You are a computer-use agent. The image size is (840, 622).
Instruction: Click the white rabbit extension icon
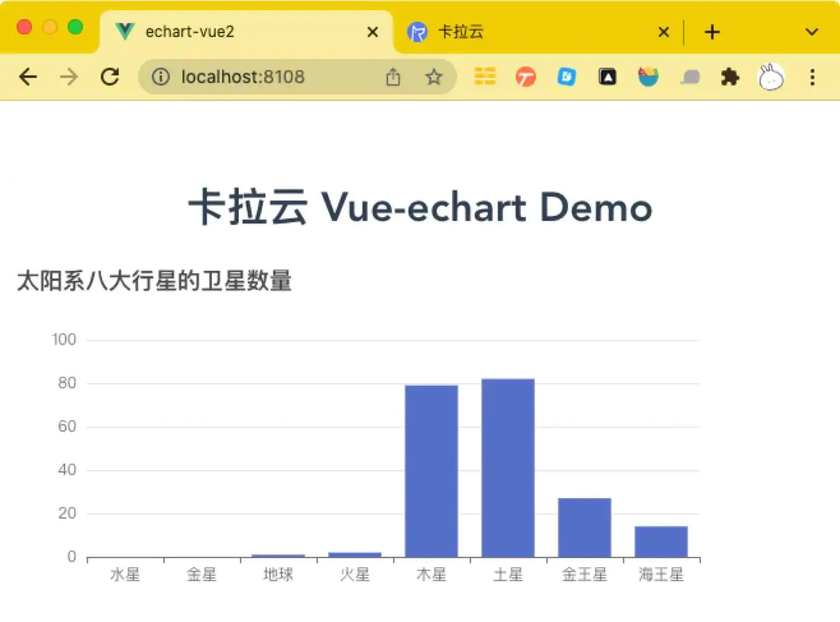(x=771, y=76)
